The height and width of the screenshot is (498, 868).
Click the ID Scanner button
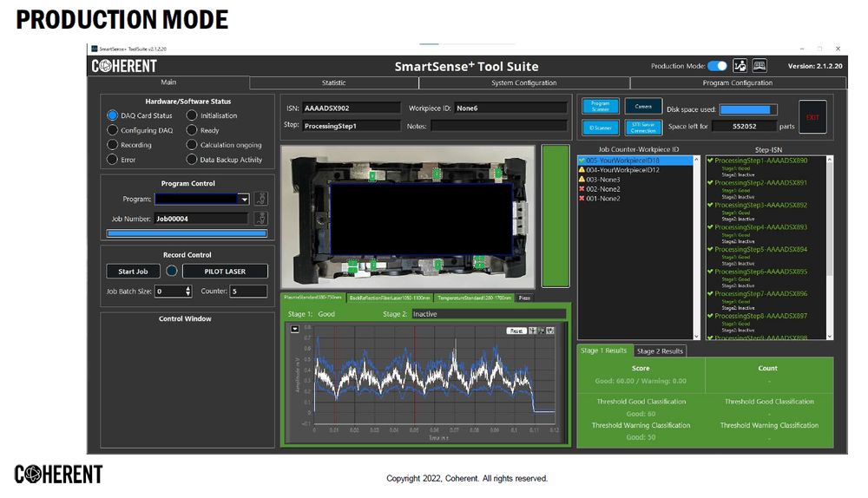600,128
